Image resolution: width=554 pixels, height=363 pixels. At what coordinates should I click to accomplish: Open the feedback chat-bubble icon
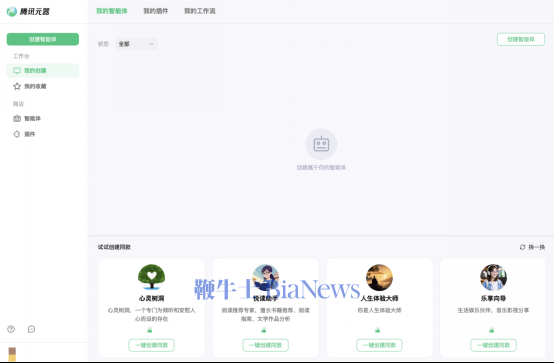(x=31, y=329)
